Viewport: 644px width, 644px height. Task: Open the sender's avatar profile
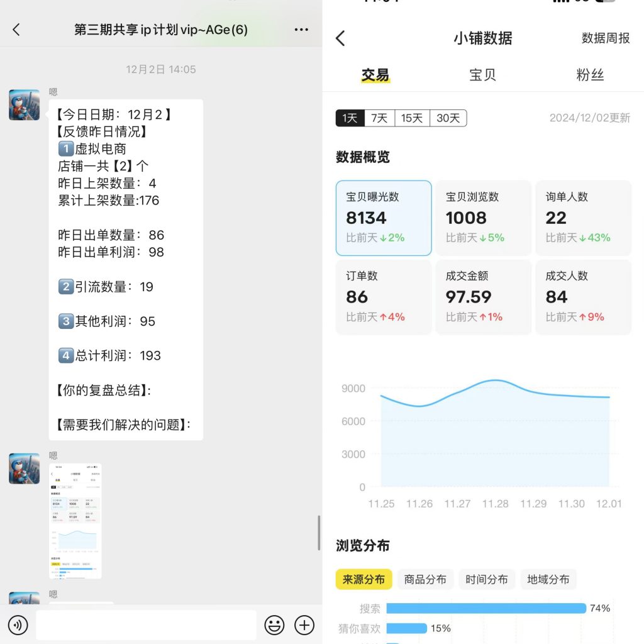point(23,105)
